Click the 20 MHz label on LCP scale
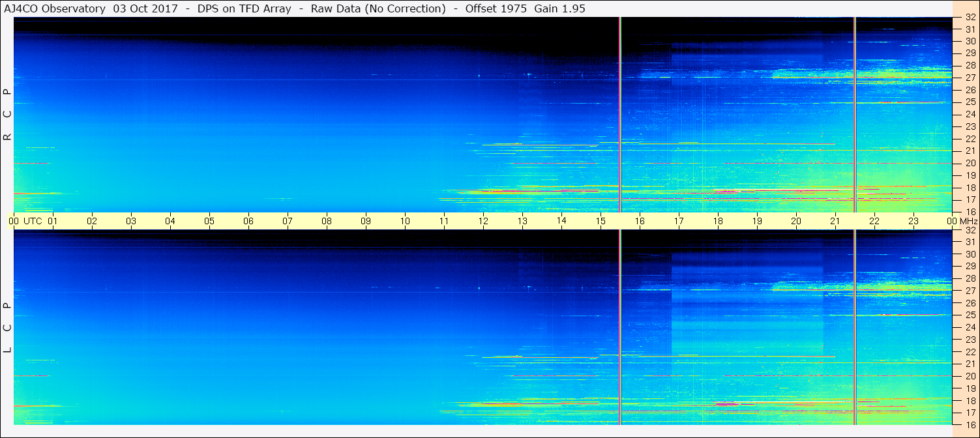The width and height of the screenshot is (980, 438). [970, 376]
